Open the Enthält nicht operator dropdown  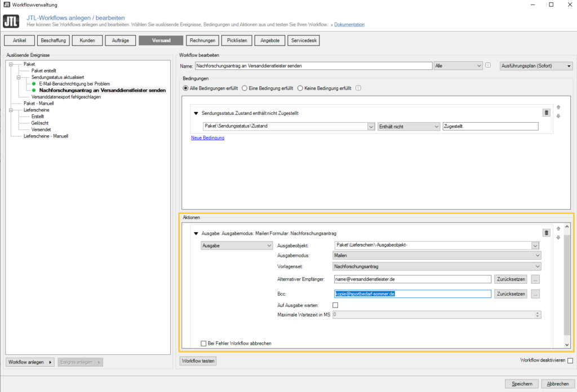point(409,127)
